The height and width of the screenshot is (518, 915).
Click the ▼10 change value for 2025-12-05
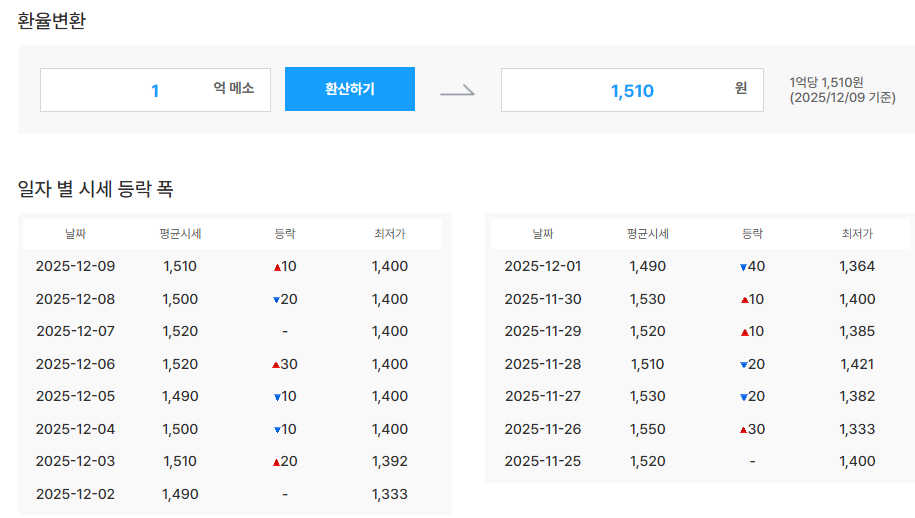(x=285, y=397)
